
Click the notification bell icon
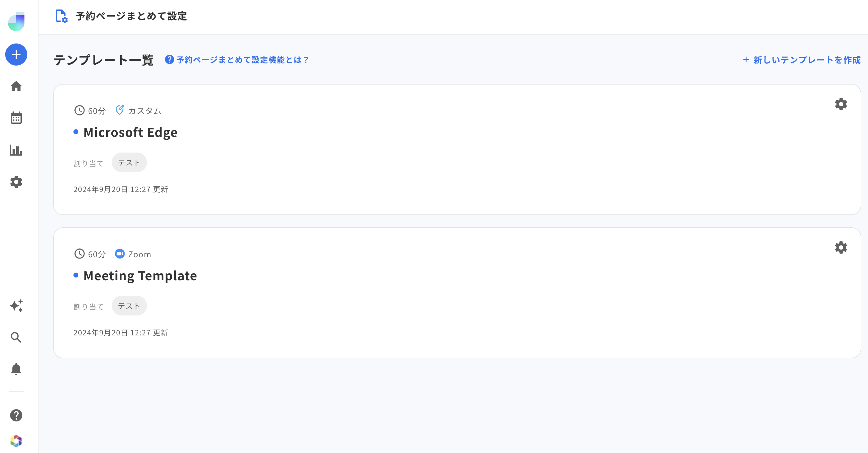click(x=17, y=369)
